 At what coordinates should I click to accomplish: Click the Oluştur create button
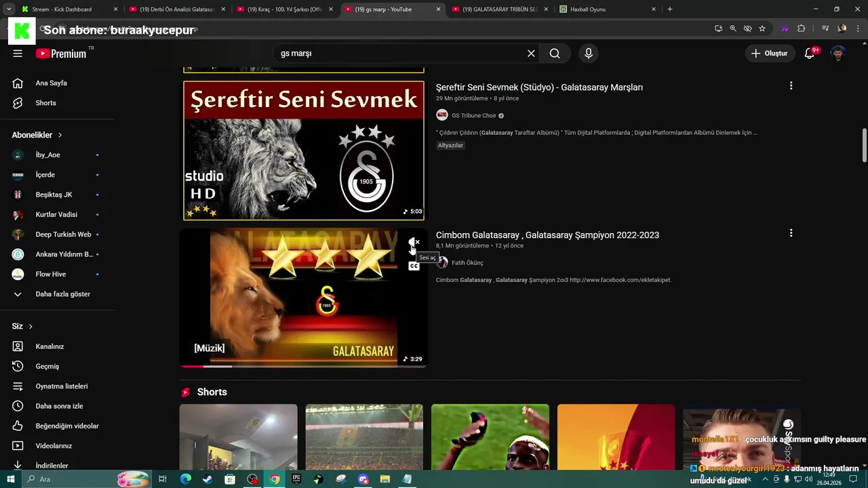(x=771, y=54)
